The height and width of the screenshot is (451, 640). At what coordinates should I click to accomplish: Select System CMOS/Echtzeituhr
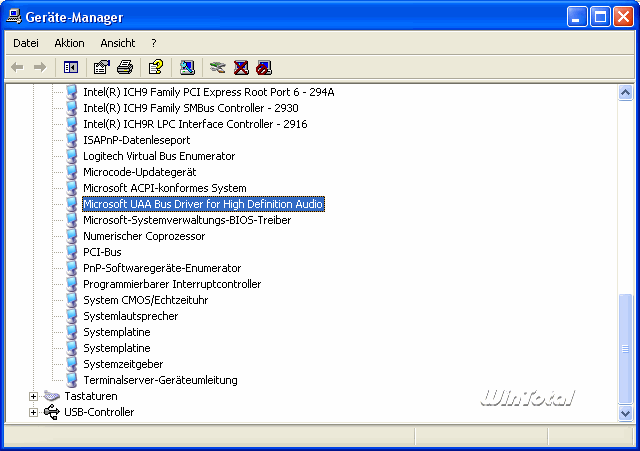(x=146, y=300)
